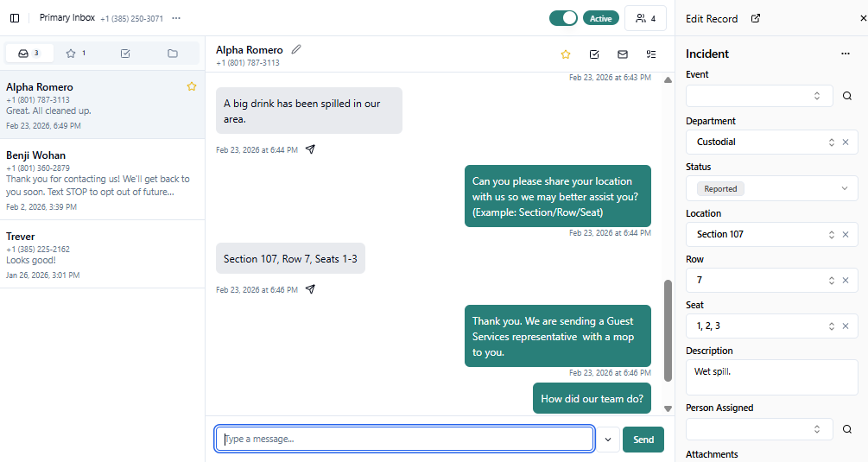This screenshot has width=868, height=462.
Task: Click the pencil icon beside Alpha Romero
Action: click(x=297, y=49)
